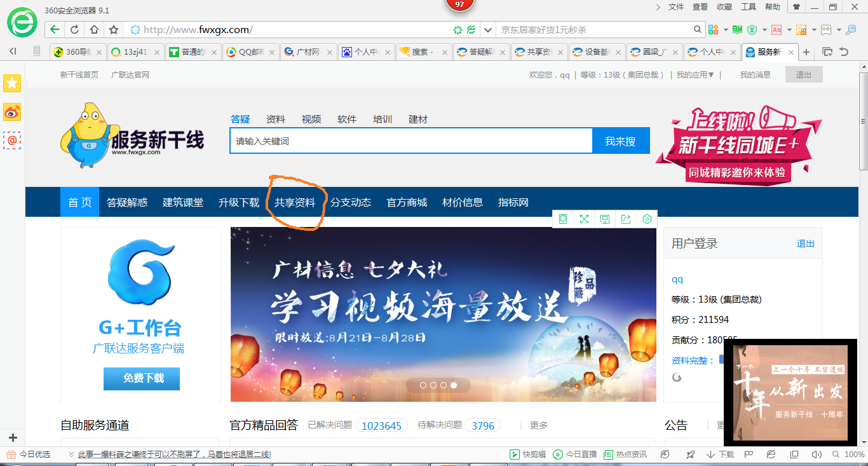Click the gray 退出 button in the top bar
Screen dimensions: 868x466
point(804,74)
